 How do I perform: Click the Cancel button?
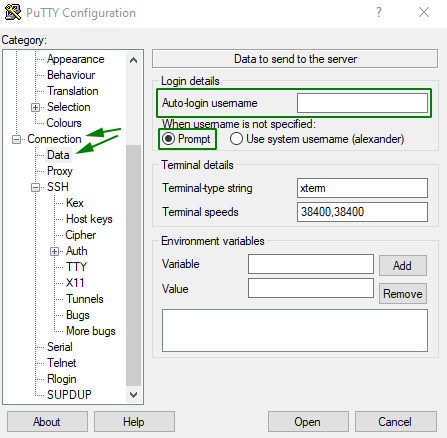pos(396,422)
